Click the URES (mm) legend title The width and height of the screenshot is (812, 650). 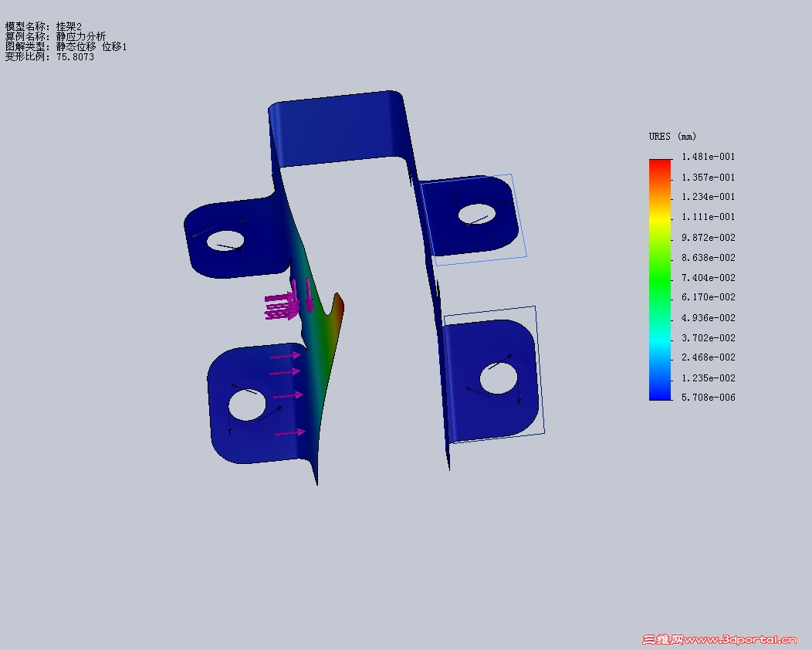click(x=672, y=136)
